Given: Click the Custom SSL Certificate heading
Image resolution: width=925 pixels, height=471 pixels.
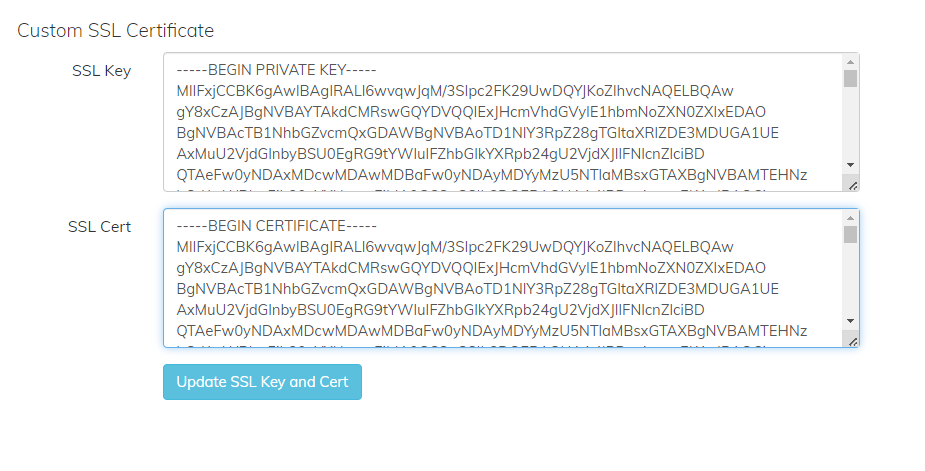Looking at the screenshot, I should [116, 30].
